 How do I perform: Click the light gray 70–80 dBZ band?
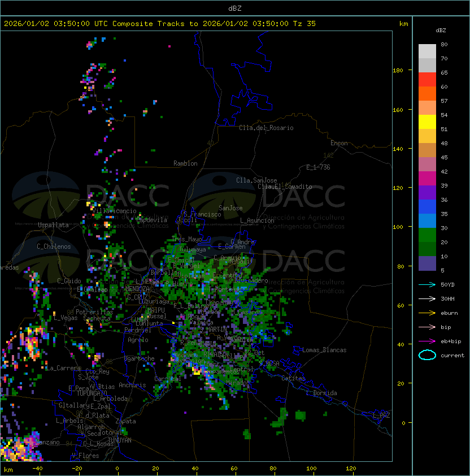point(427,51)
